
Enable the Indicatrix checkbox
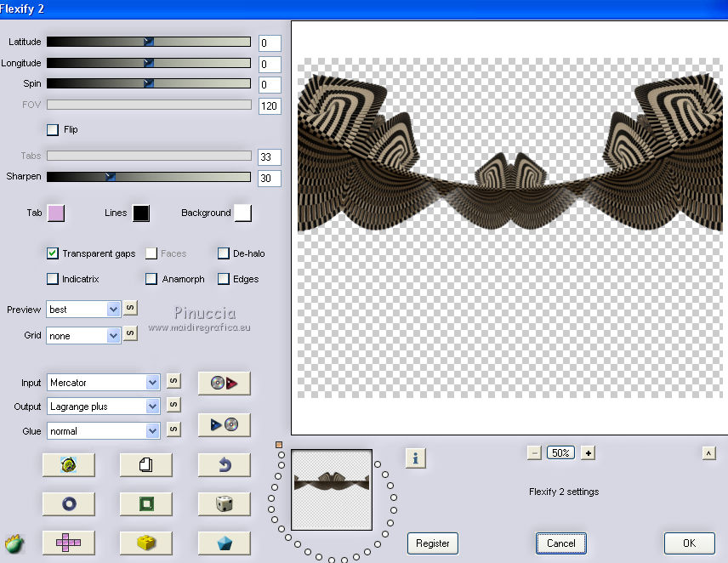click(53, 279)
